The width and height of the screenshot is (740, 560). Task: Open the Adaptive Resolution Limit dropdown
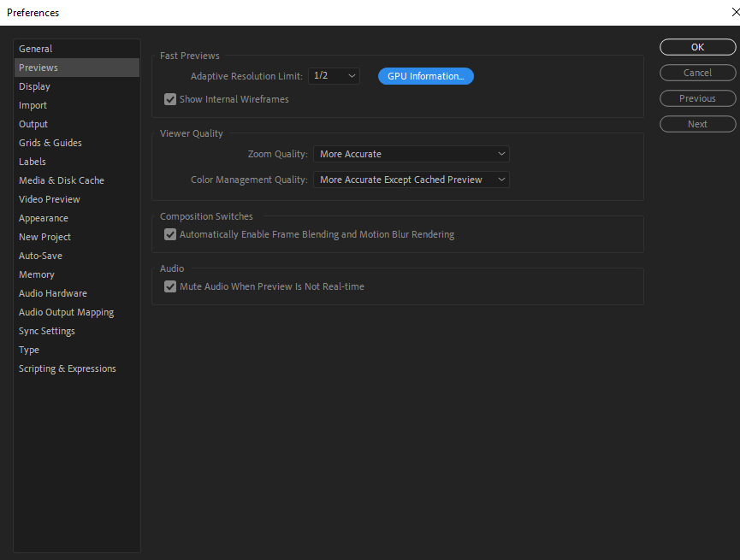[334, 75]
